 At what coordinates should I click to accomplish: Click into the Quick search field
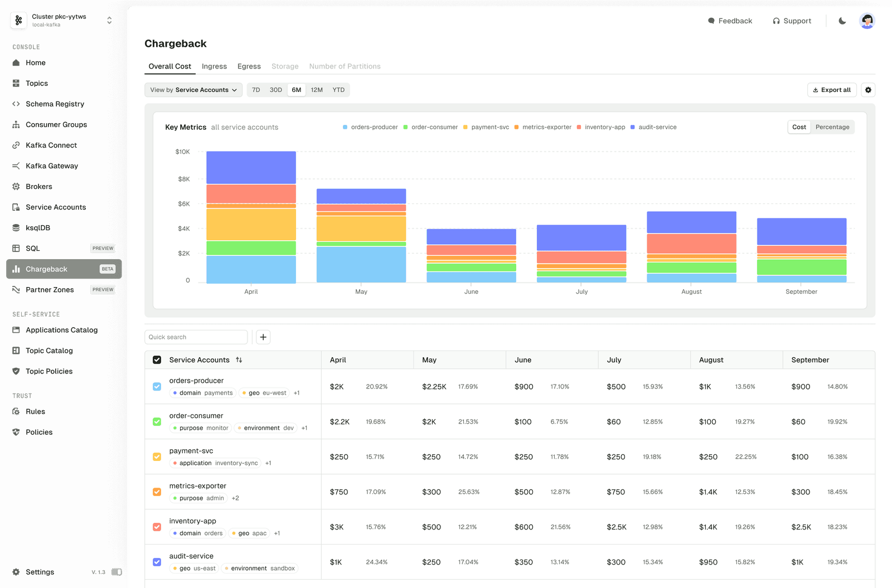(196, 337)
